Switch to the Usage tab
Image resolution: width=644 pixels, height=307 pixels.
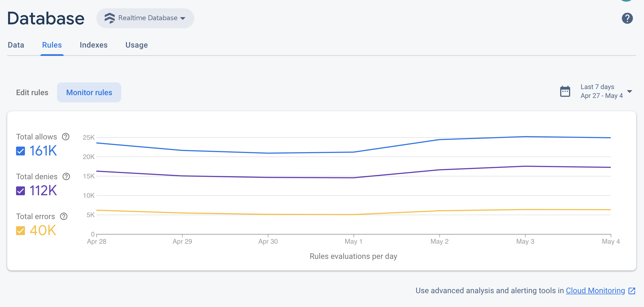tap(137, 45)
